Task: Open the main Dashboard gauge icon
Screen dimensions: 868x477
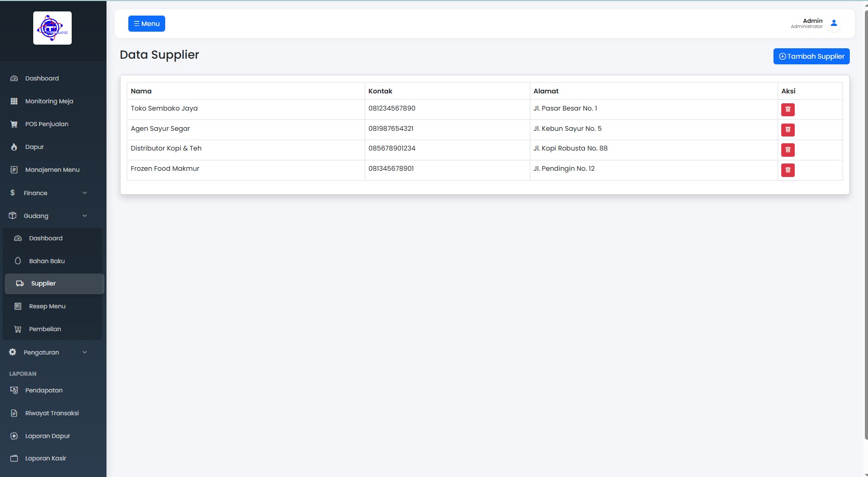Action: [x=14, y=78]
